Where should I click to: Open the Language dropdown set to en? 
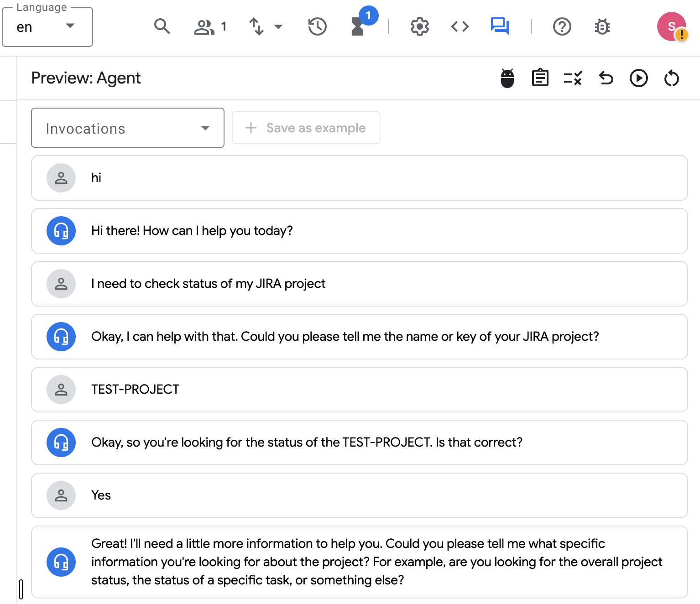(47, 27)
